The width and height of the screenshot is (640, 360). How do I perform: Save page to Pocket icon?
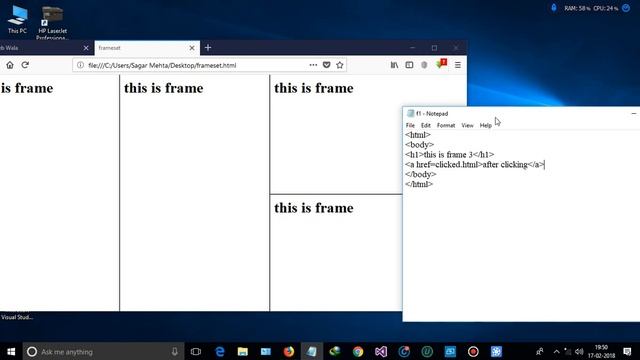pos(327,65)
